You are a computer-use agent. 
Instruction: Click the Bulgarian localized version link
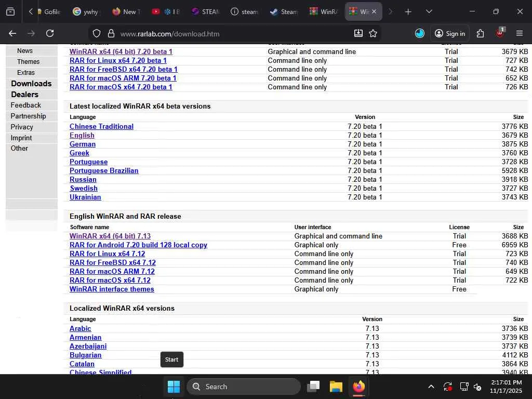pyautogui.click(x=86, y=355)
